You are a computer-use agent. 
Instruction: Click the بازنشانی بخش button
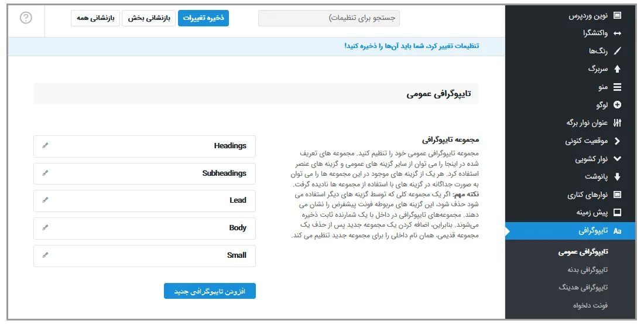(149, 18)
